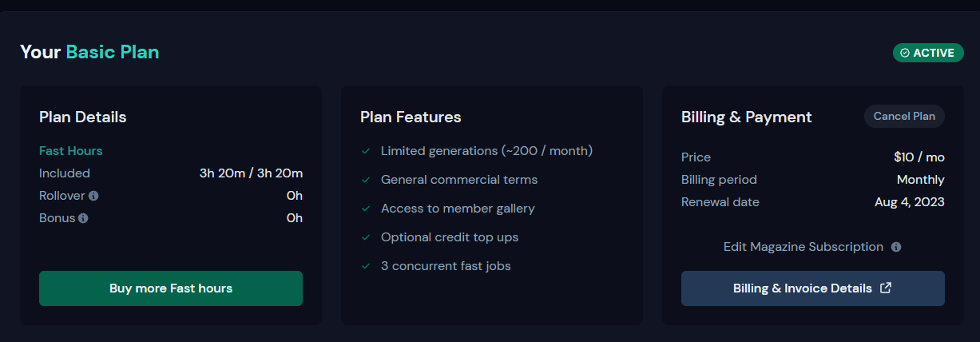This screenshot has width=980, height=342.
Task: Click the info icon after Edit Magazine Subscription
Action: (896, 248)
